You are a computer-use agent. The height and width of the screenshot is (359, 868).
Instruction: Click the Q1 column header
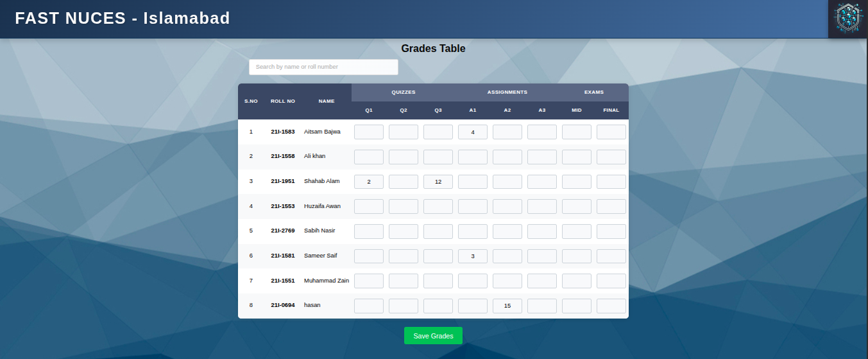pos(369,110)
